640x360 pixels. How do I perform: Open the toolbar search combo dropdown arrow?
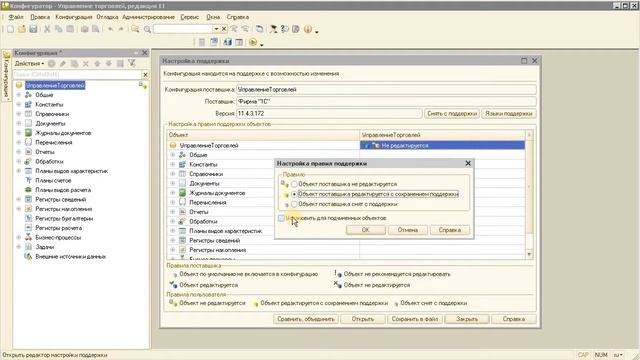tap(216, 29)
